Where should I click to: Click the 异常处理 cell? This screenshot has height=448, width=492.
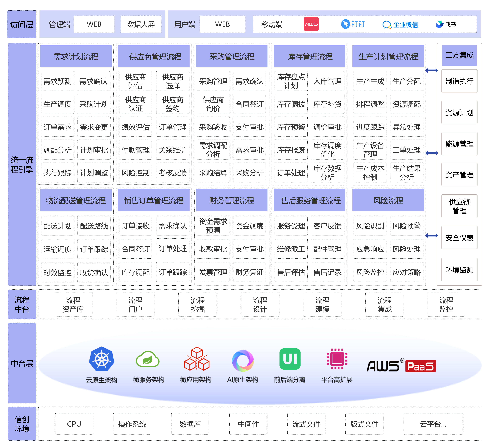pos(407,127)
